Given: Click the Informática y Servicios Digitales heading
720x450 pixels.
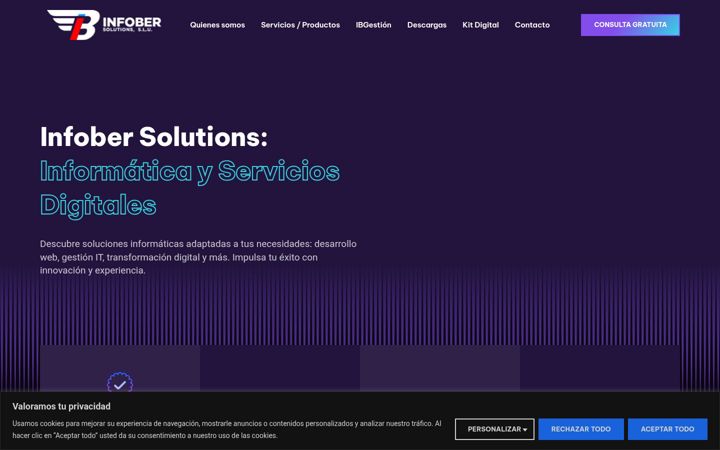Looking at the screenshot, I should 190,188.
